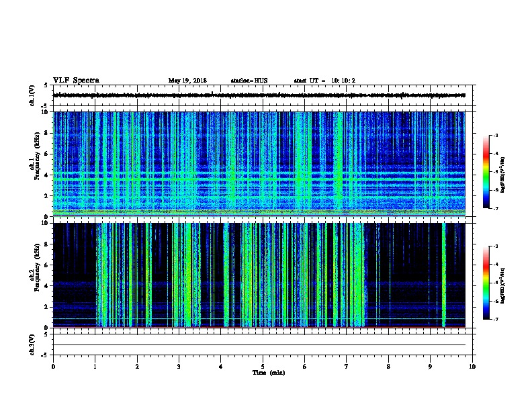532x411 pixels.
Task: Click tick label "3" on the Time axis
Action: point(179,367)
